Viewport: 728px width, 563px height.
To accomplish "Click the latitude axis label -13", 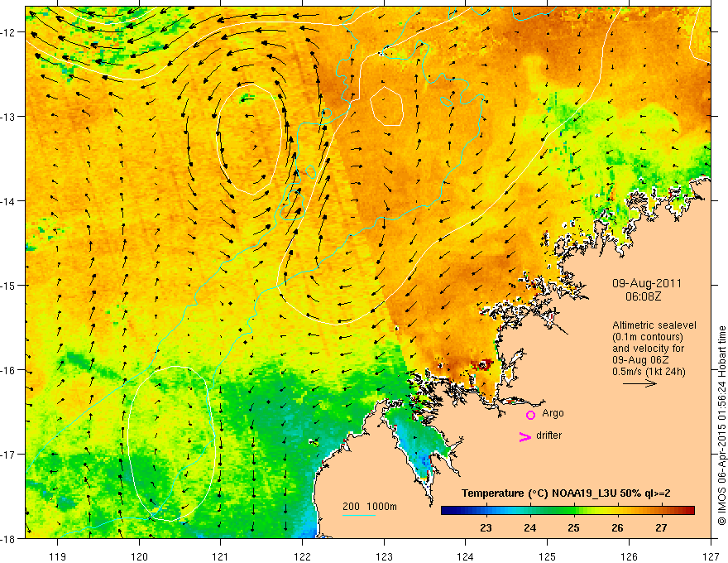I will pos(10,116).
